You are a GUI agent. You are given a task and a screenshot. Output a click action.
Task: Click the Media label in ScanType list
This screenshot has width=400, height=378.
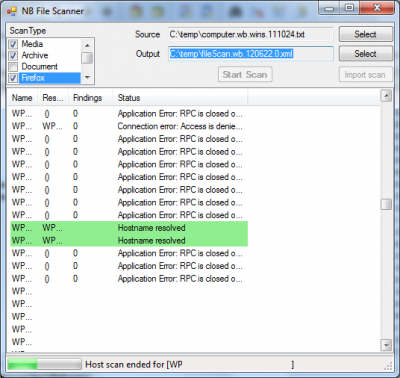[x=32, y=44]
